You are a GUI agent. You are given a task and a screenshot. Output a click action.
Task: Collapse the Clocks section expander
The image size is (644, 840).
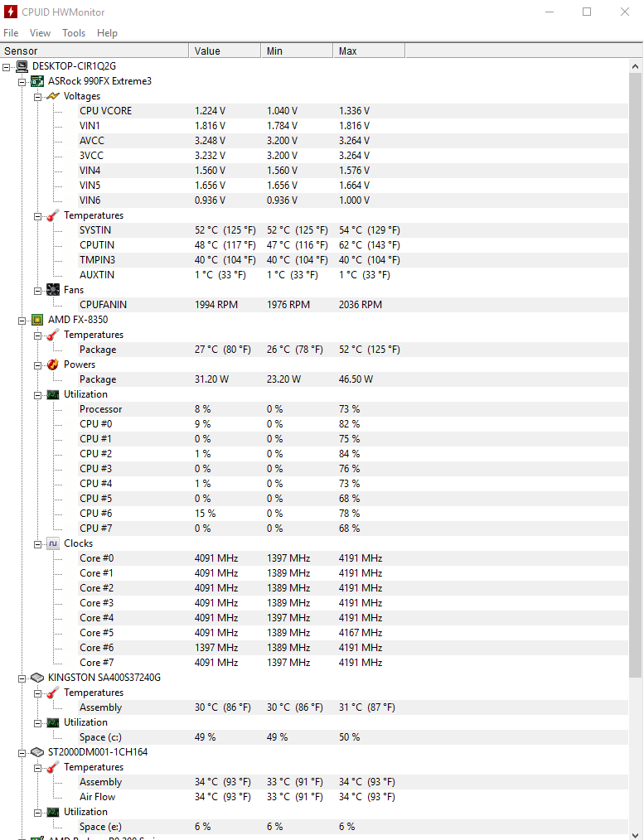[37, 544]
